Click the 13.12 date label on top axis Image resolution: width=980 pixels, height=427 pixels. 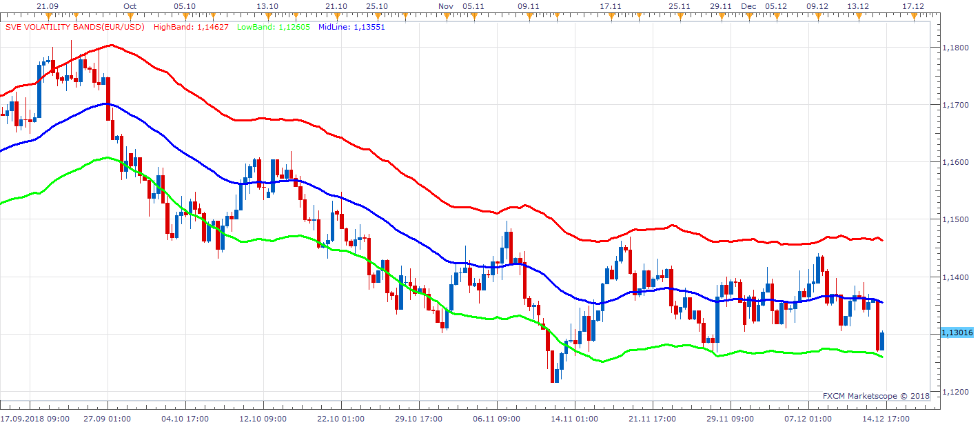(859, 6)
